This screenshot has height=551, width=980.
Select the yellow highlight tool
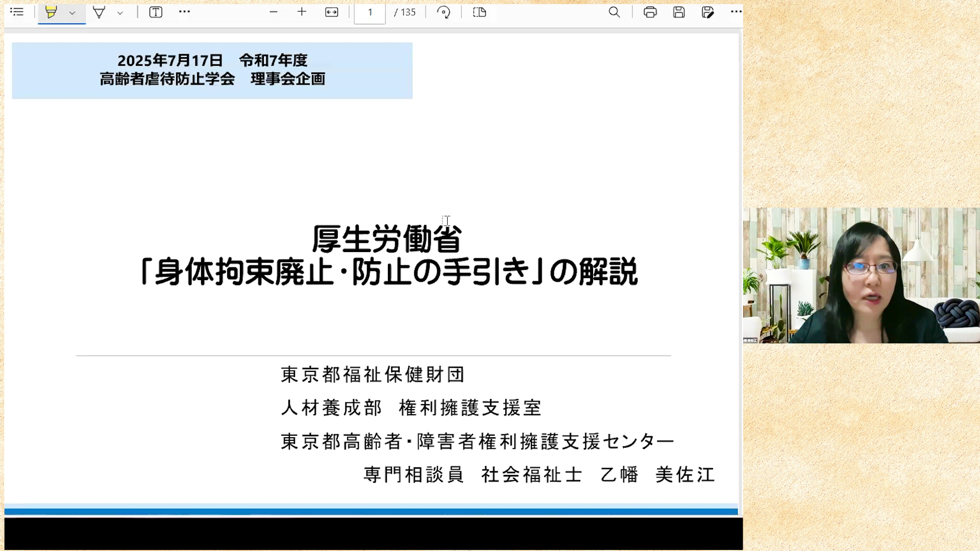(51, 12)
